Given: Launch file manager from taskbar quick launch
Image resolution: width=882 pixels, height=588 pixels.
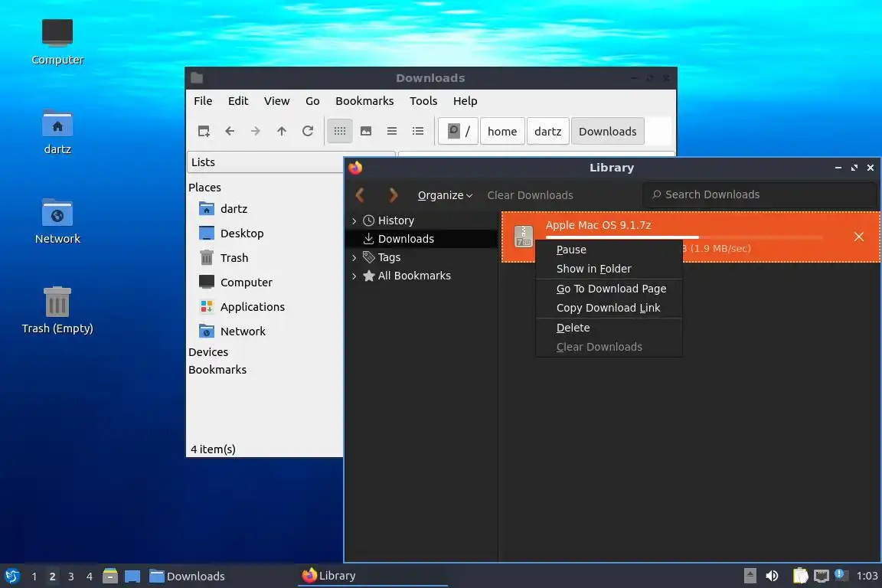Looking at the screenshot, I should [110, 576].
